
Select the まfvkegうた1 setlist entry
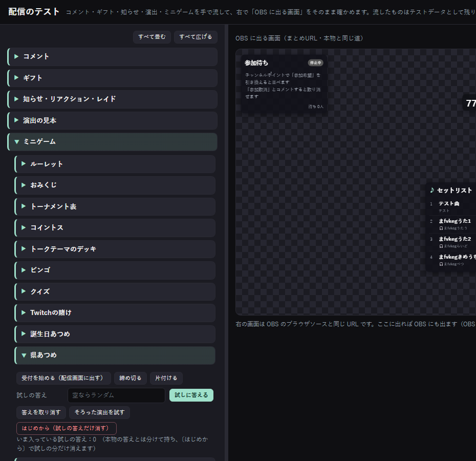(x=455, y=221)
